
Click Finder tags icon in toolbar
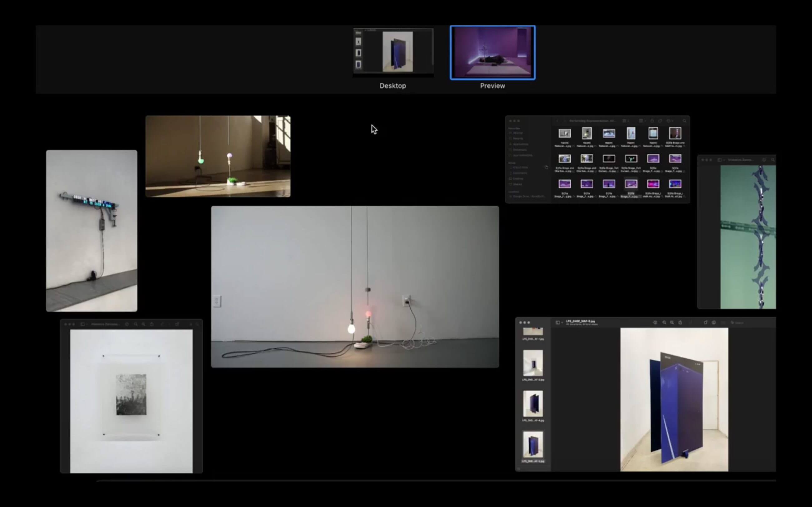point(660,121)
